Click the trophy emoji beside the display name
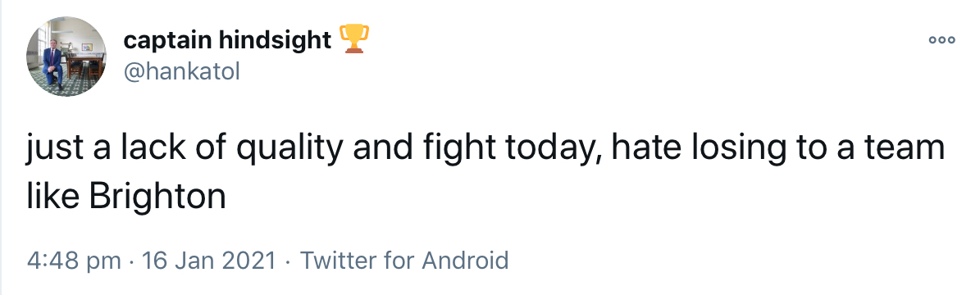Image resolution: width=980 pixels, height=295 pixels. click(x=353, y=39)
